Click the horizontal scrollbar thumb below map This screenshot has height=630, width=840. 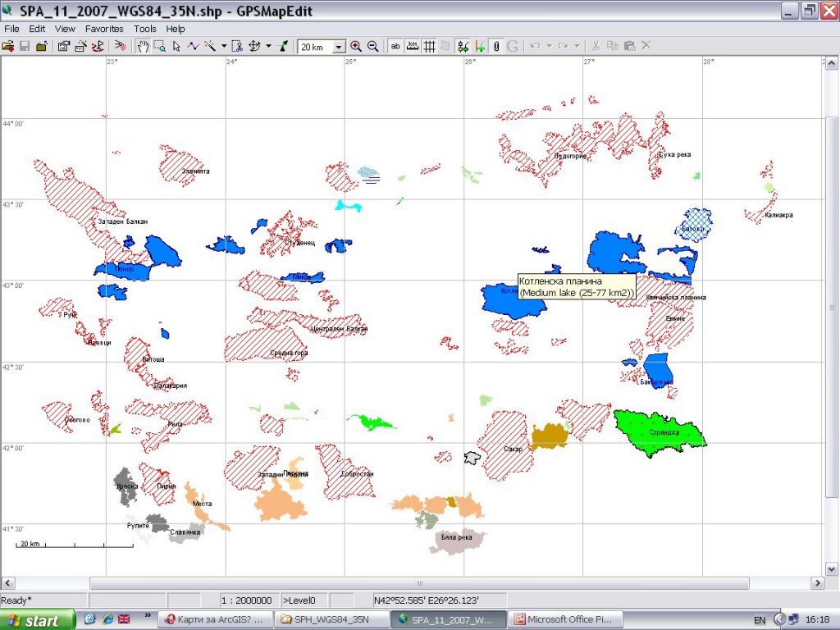click(x=419, y=583)
